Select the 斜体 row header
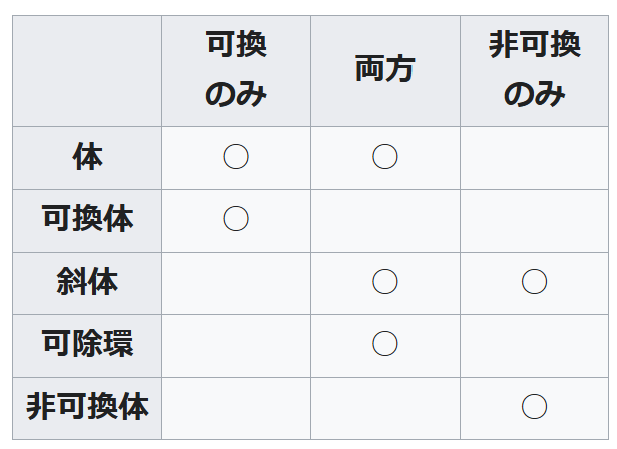This screenshot has height=449, width=617. [x=87, y=282]
